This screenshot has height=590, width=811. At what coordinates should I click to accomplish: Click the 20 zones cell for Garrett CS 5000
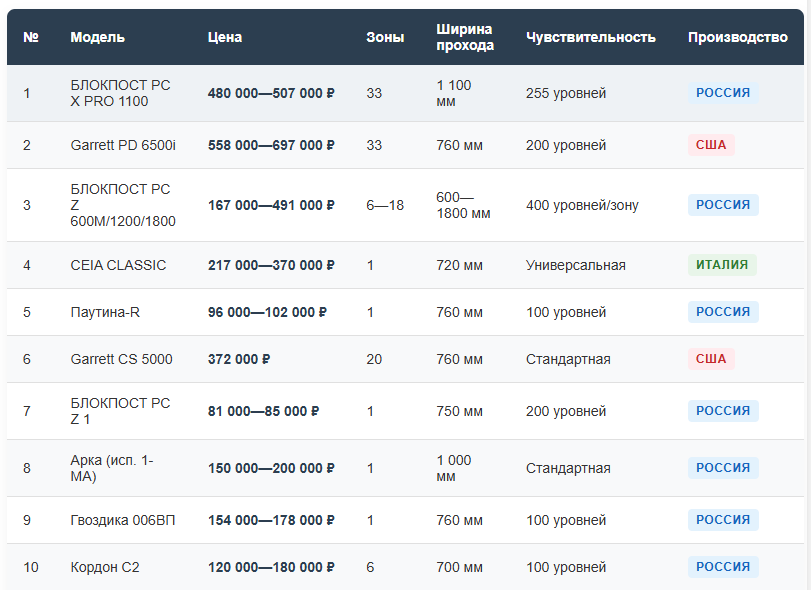tap(374, 359)
